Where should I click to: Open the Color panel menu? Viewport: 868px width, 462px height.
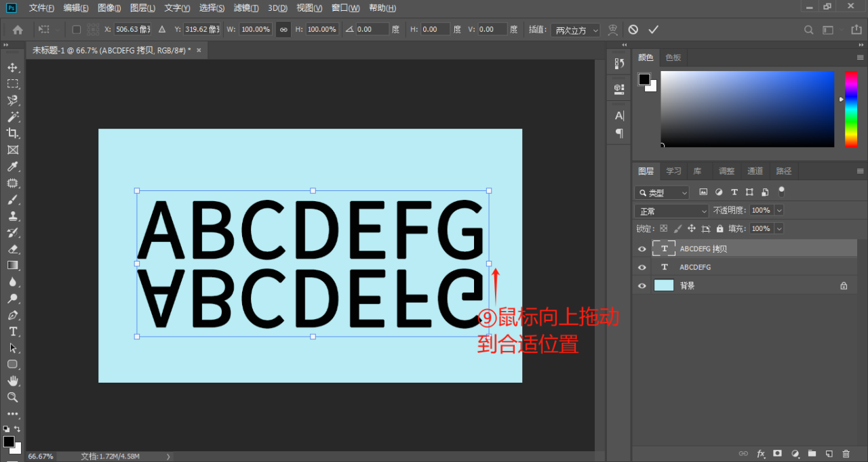(x=860, y=58)
